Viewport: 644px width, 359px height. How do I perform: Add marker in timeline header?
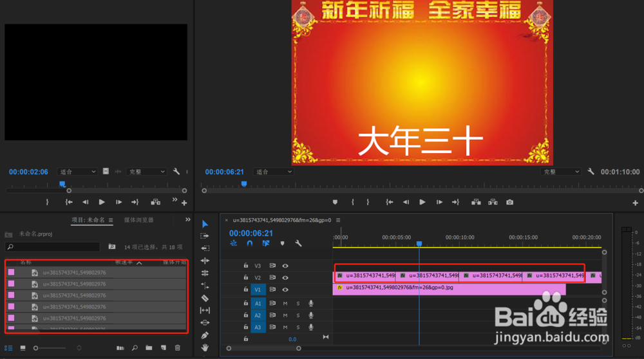click(282, 243)
